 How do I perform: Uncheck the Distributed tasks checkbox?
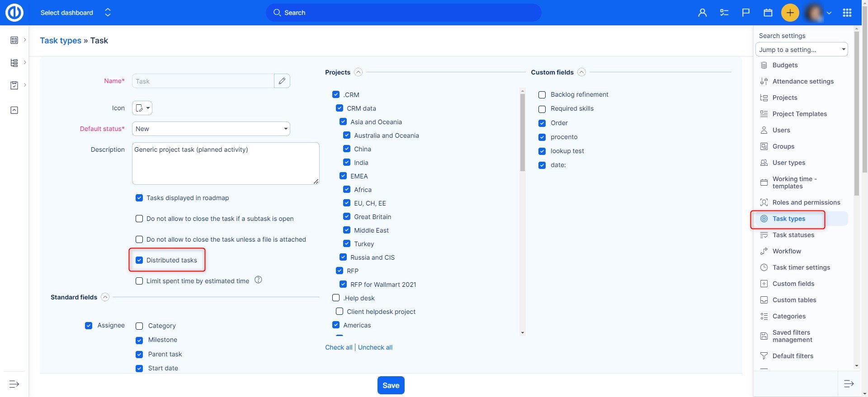pyautogui.click(x=139, y=260)
